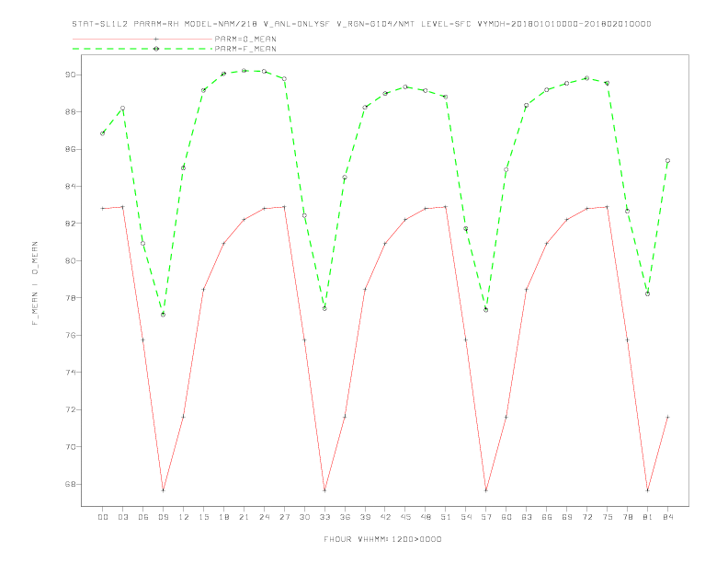The height and width of the screenshot is (563, 728).
Task: Select red O_MEAN plus marker at hour 81
Action: tap(648, 490)
